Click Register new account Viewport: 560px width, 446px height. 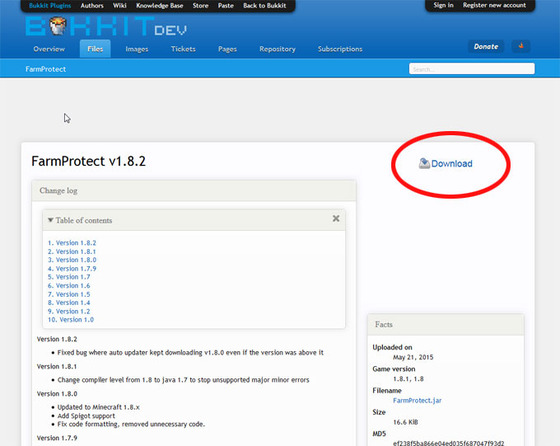pyautogui.click(x=494, y=5)
